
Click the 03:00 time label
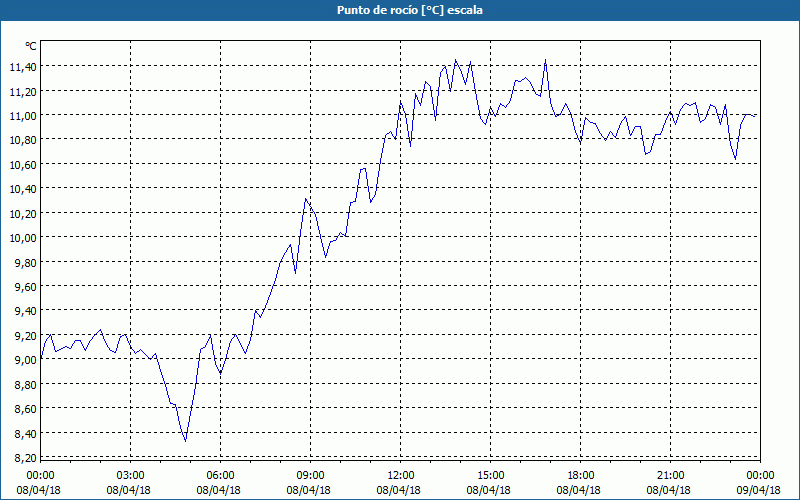click(131, 476)
